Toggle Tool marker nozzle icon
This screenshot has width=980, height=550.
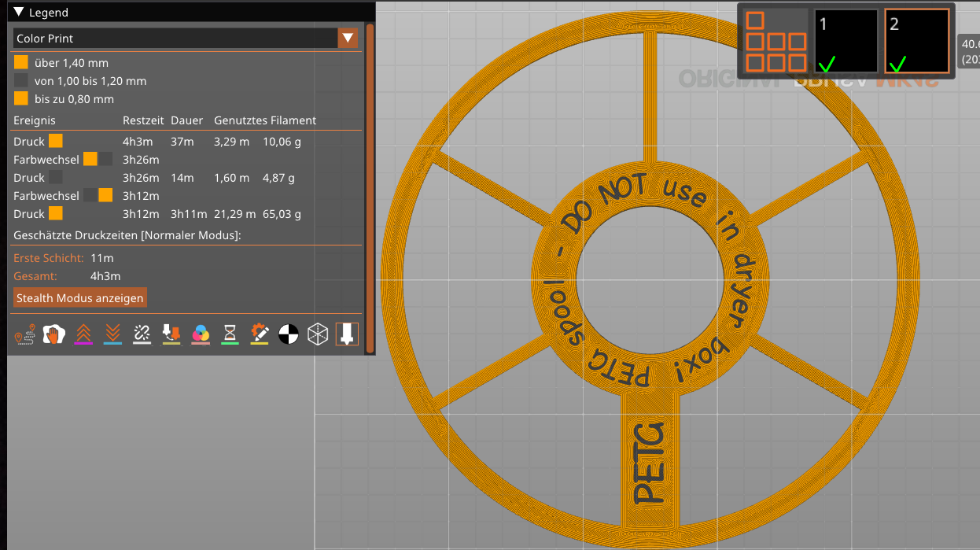(x=347, y=334)
